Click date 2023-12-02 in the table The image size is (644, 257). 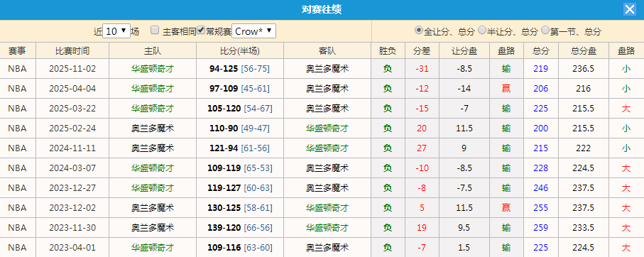click(x=72, y=208)
